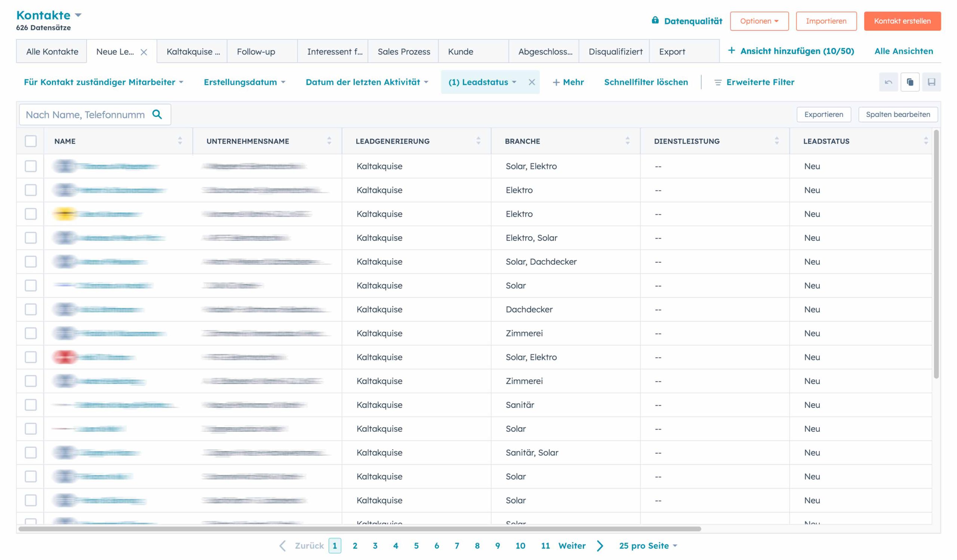Select the Dachdecker branch row checkbox
Viewport: 957px width, 560px height.
(31, 310)
